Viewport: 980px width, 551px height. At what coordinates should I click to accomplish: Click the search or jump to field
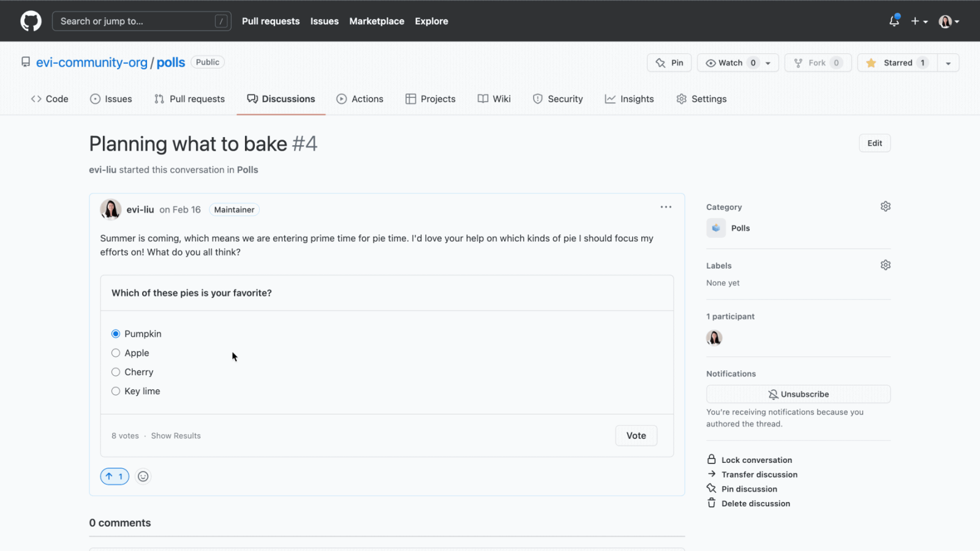click(x=141, y=20)
